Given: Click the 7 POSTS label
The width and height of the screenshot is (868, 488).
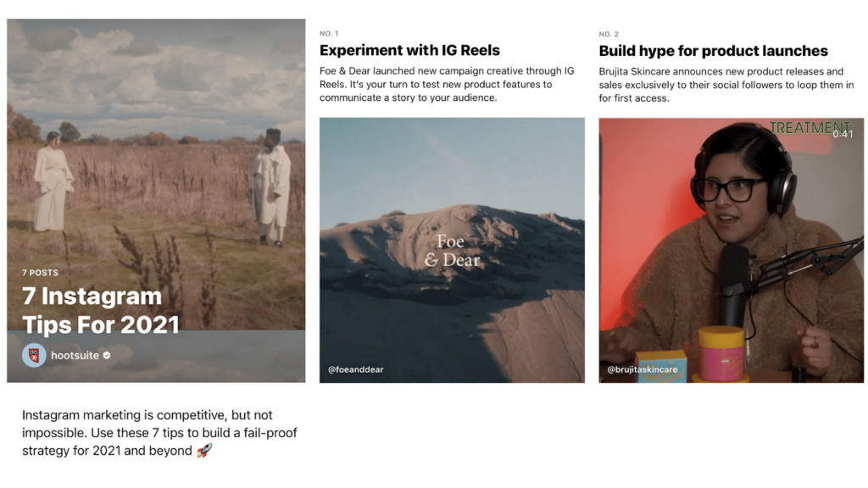Looking at the screenshot, I should click(x=40, y=273).
